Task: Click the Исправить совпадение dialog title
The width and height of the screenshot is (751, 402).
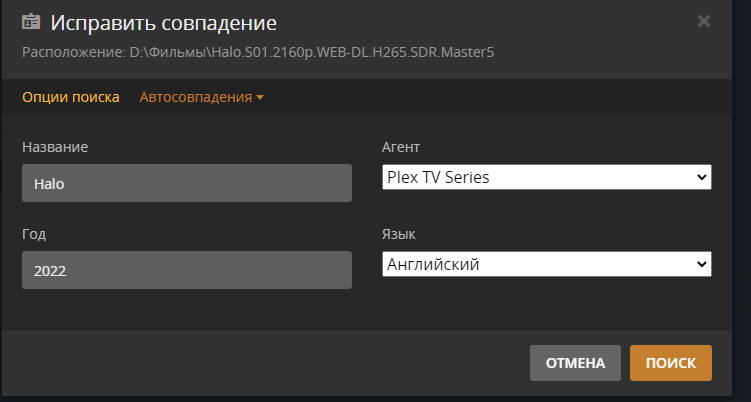Action: pyautogui.click(x=163, y=22)
